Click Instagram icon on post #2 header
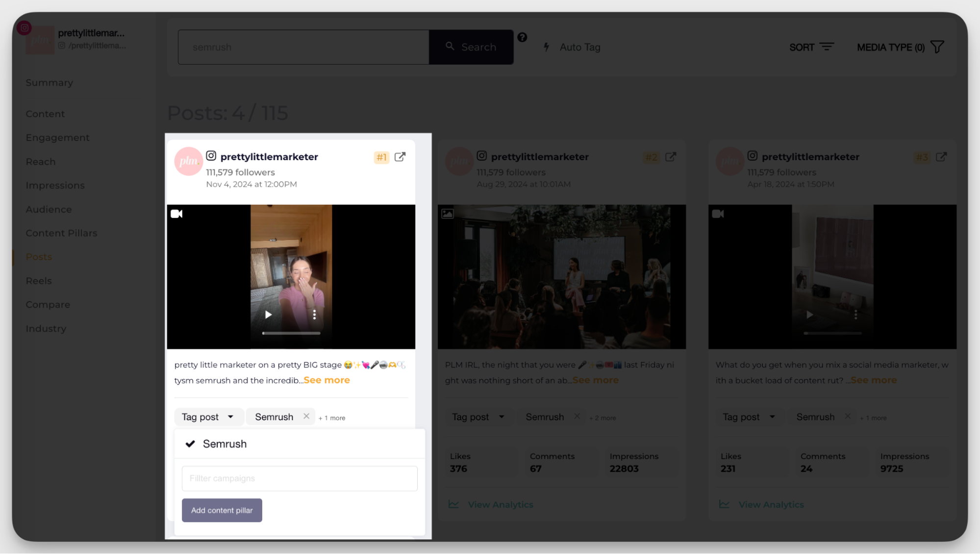This screenshot has width=980, height=554. (481, 156)
